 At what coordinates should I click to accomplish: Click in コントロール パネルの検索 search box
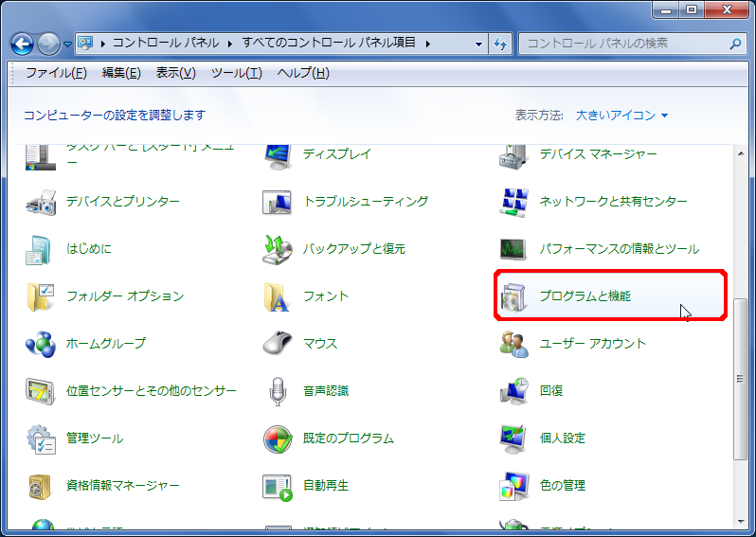tap(625, 44)
